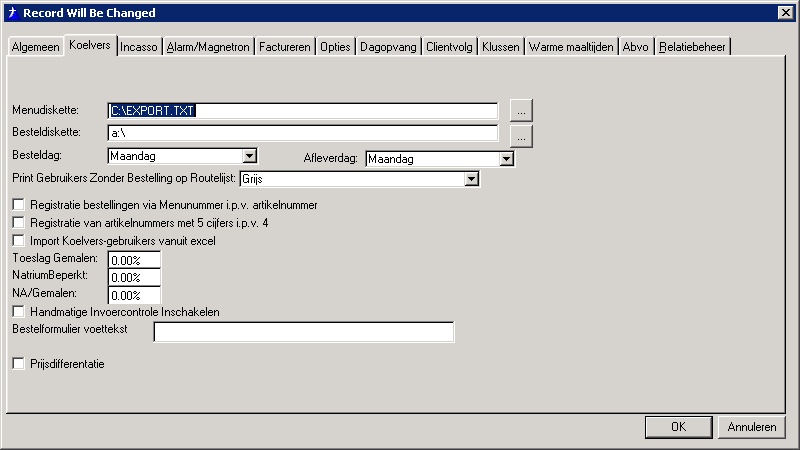Screen dimensions: 800x450
Task: Click the NatriumBeperkt percentage field
Action: tap(134, 278)
